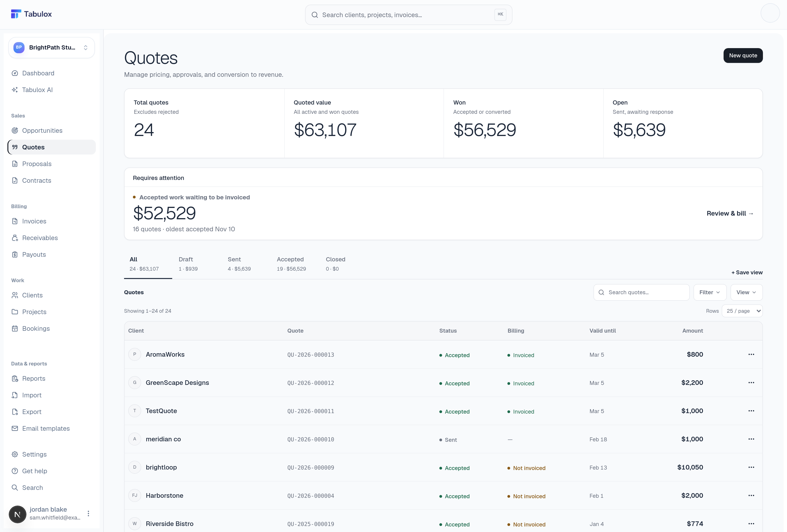Click quote number QU-2026-000004

point(311,496)
